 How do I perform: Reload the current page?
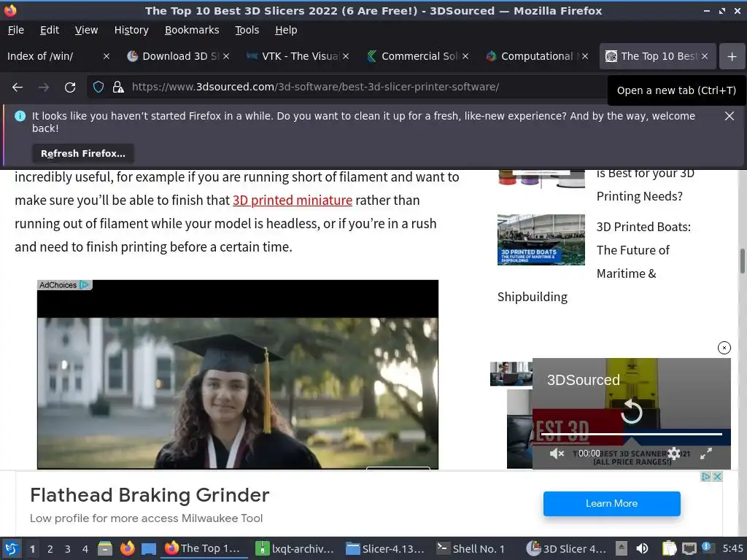click(x=70, y=87)
